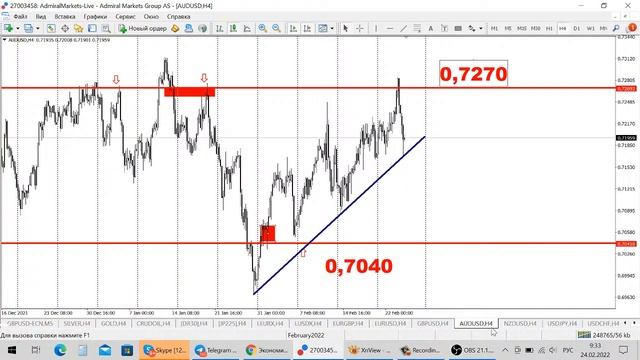Open the Окно menu
Screen dimensions: 640x360
151,17
